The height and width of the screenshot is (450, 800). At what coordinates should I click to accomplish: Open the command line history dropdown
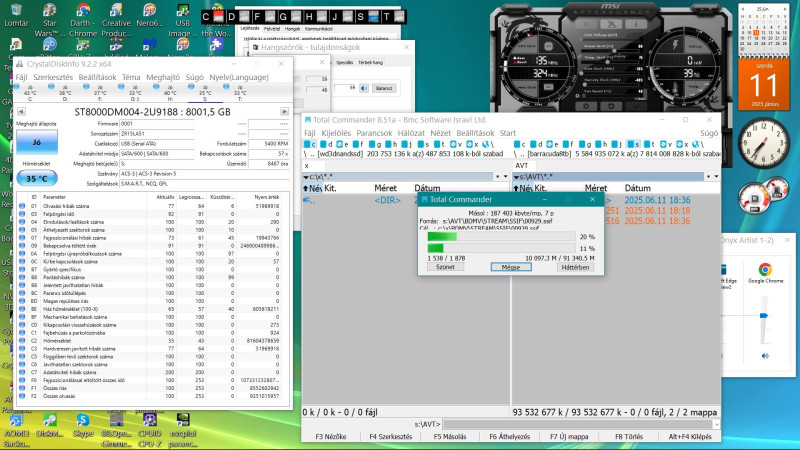tap(716, 424)
